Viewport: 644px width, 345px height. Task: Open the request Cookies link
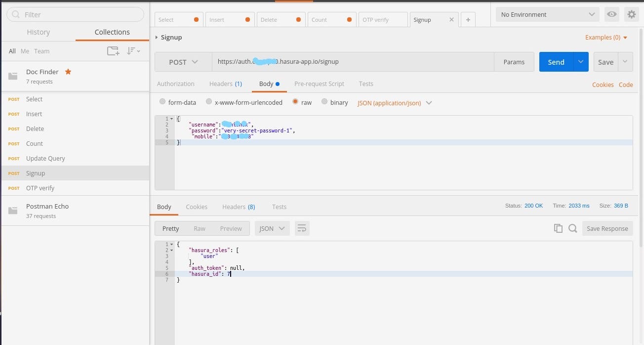[603, 85]
